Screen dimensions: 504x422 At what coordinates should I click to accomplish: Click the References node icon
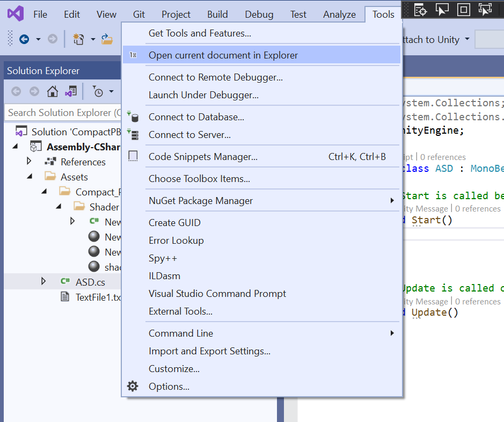50,162
